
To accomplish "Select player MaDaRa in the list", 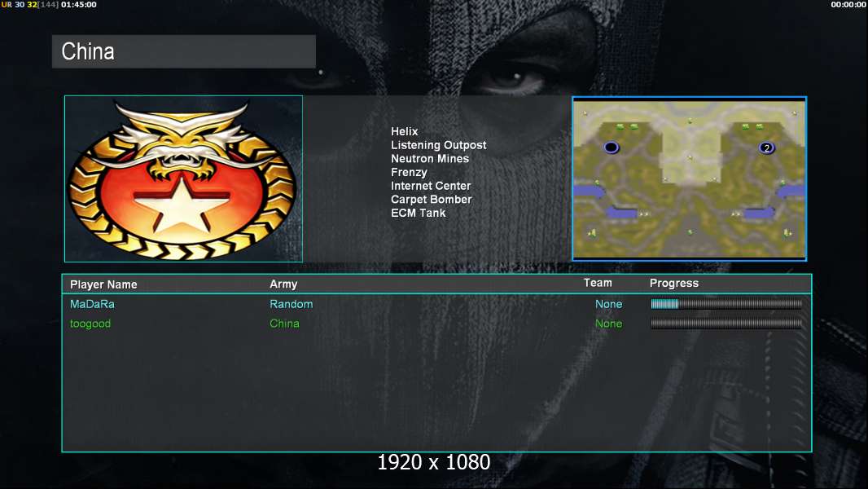I will pyautogui.click(x=92, y=304).
